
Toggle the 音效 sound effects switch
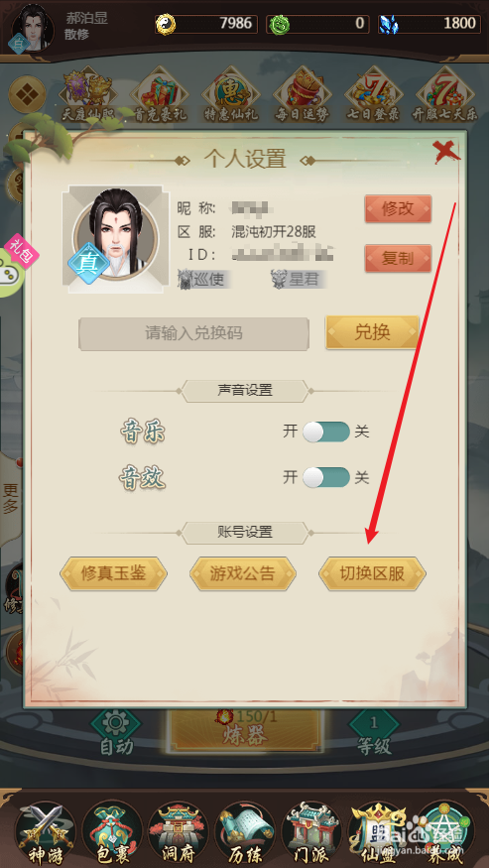[x=326, y=477]
